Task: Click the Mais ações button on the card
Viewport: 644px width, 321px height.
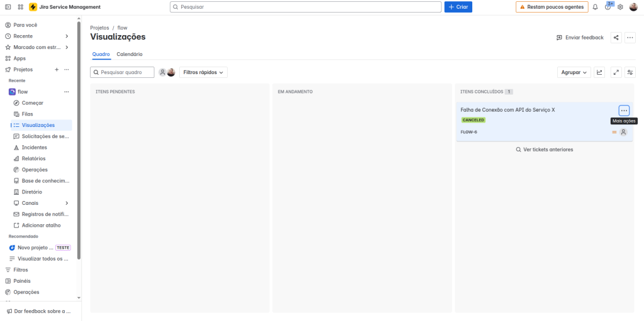Action: [623, 111]
